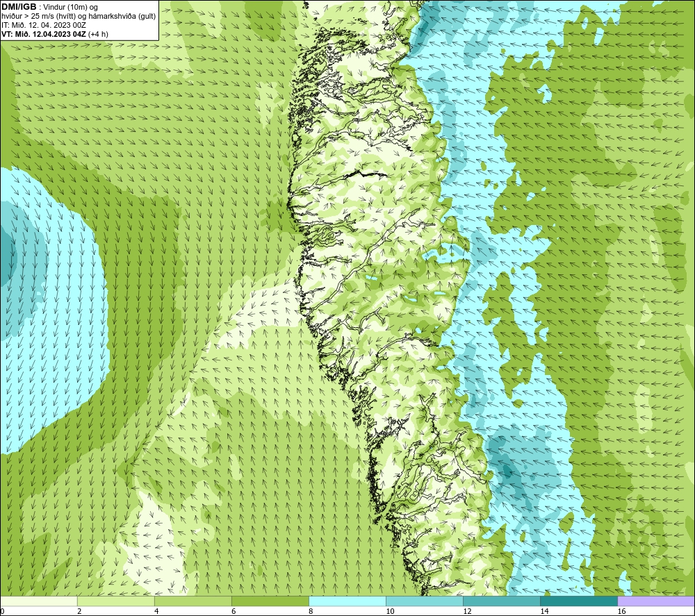Click the legend label '16'
Image resolution: width=695 pixels, height=616 pixels.
[621, 611]
